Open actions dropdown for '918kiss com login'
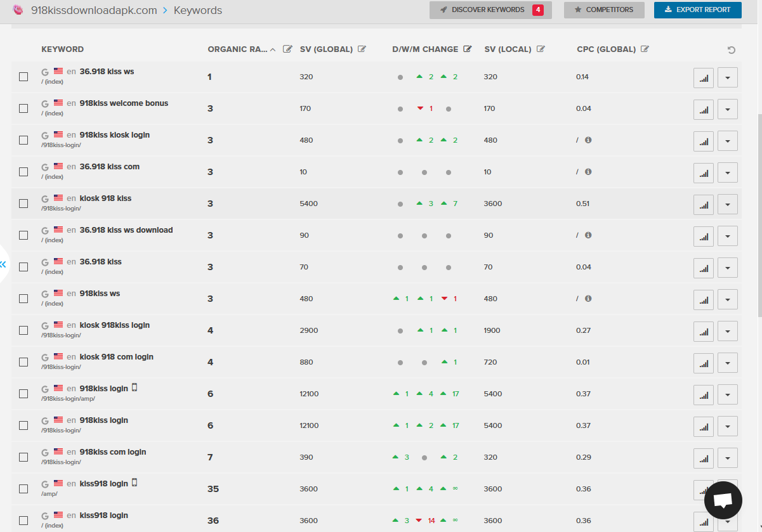Image resolution: width=762 pixels, height=532 pixels. pyautogui.click(x=727, y=458)
